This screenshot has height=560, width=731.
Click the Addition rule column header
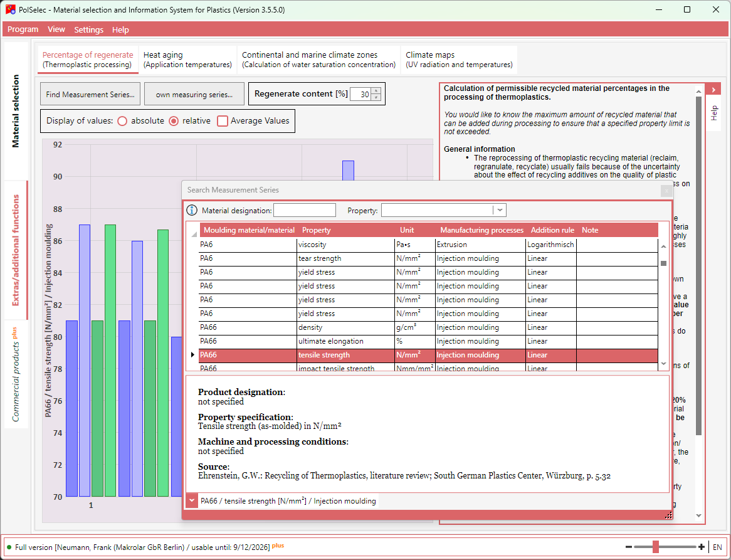pyautogui.click(x=552, y=230)
